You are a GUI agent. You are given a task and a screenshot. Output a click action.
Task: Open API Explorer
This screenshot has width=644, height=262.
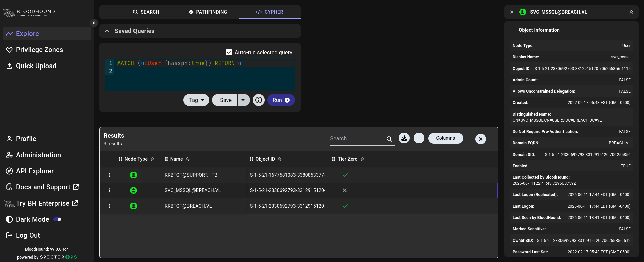47,171
